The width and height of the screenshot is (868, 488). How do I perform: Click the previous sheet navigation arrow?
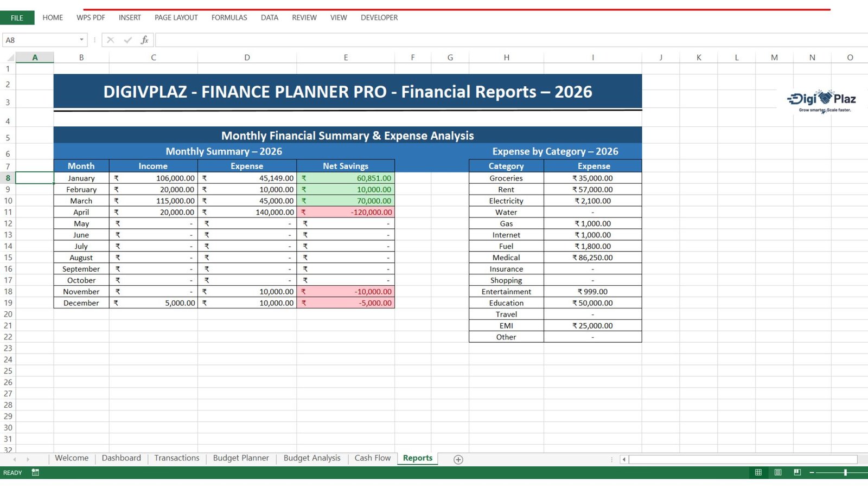(x=15, y=459)
